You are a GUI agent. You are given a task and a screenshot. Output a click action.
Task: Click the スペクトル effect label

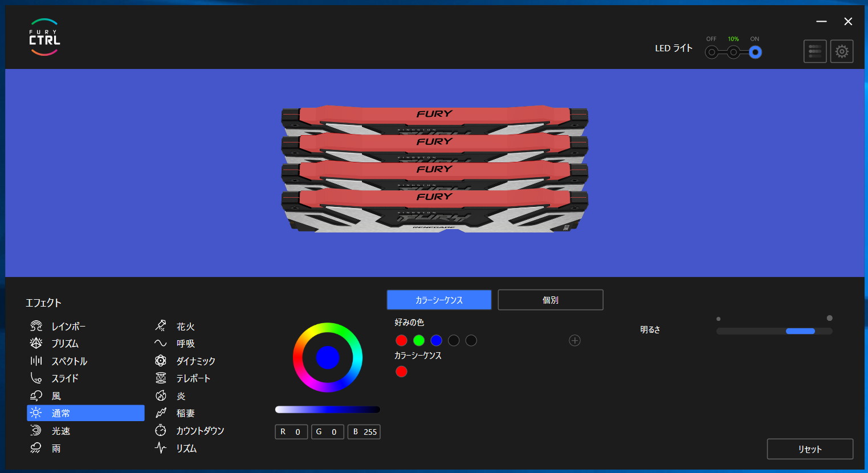tap(70, 361)
